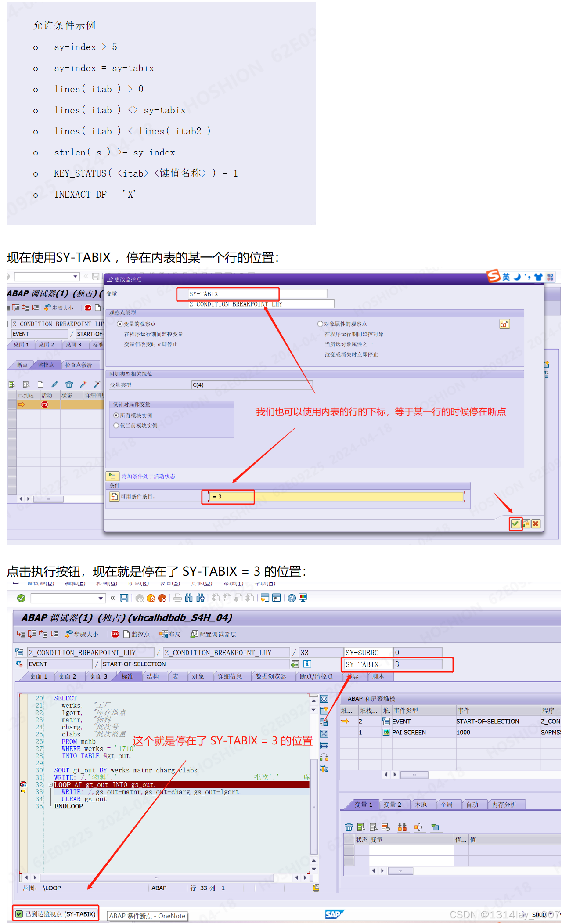The image size is (562, 924).
Task: Open command field dropdown in upper debugger window
Action: click(x=75, y=276)
